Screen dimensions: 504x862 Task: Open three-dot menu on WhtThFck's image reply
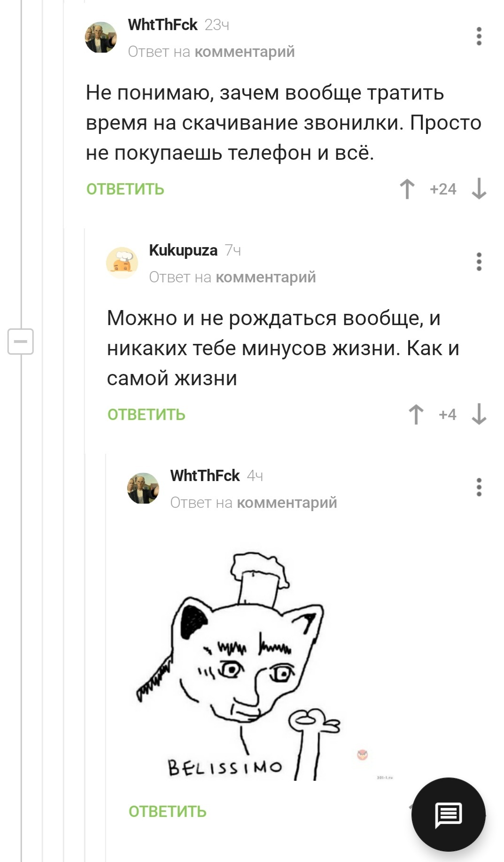479,488
